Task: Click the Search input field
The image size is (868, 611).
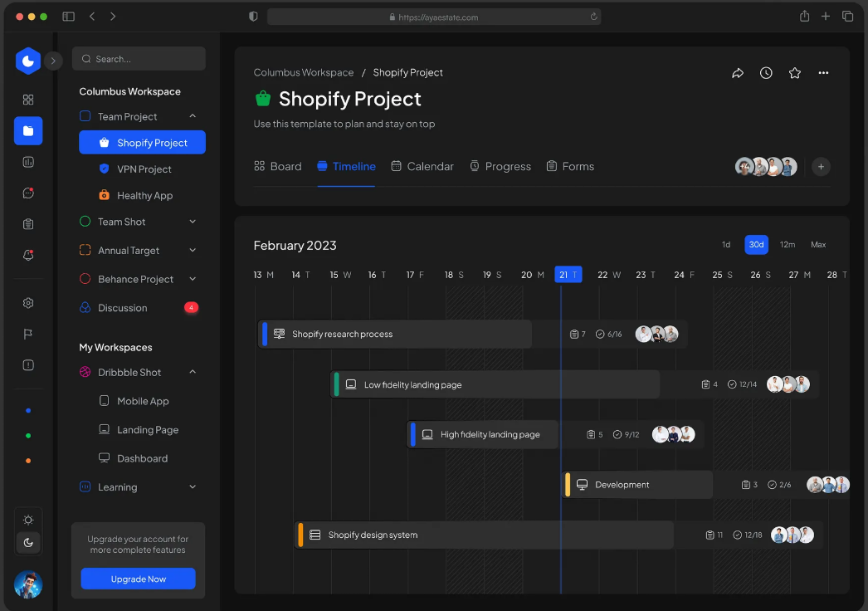Action: pos(139,59)
